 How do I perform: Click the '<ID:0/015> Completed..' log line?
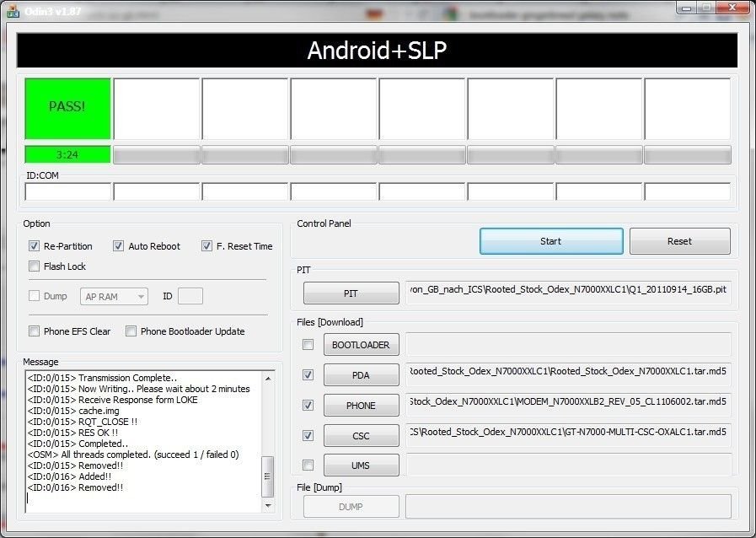click(78, 444)
